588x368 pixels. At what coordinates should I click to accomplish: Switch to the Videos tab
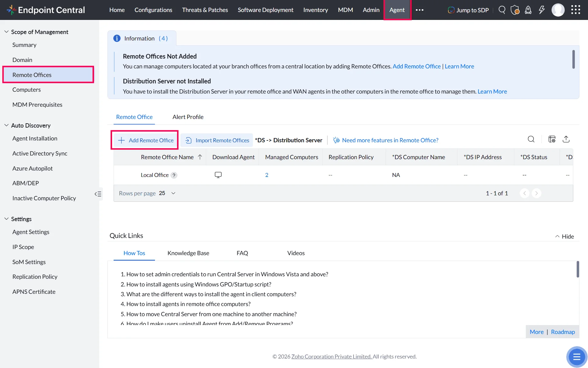pyautogui.click(x=296, y=253)
